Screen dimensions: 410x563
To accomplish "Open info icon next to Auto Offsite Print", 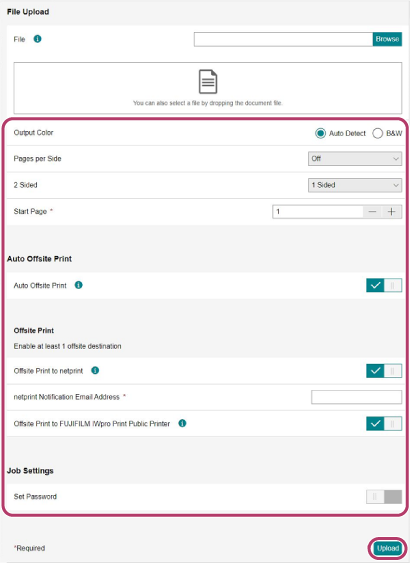I will [78, 285].
